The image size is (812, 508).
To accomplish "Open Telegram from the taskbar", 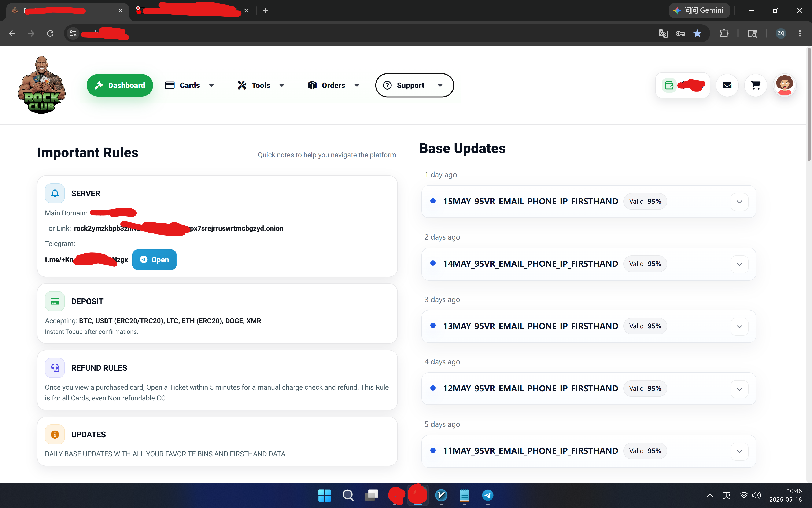I will pyautogui.click(x=488, y=495).
